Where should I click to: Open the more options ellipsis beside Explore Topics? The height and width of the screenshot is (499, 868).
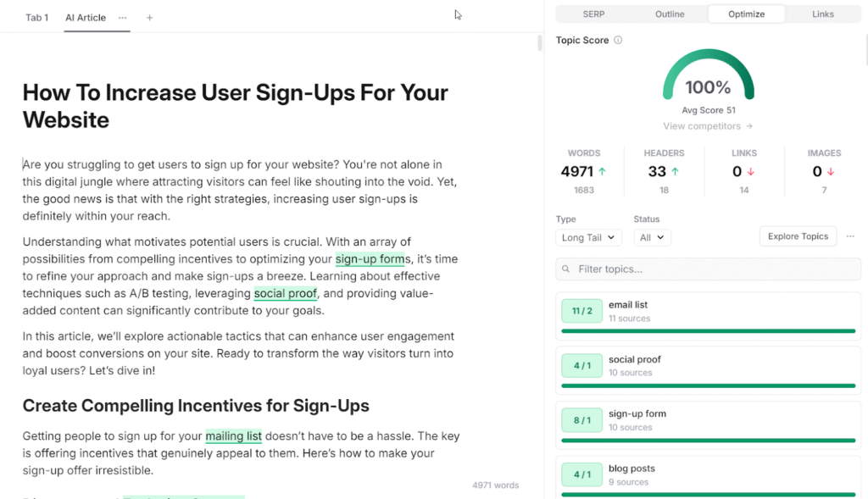point(850,236)
